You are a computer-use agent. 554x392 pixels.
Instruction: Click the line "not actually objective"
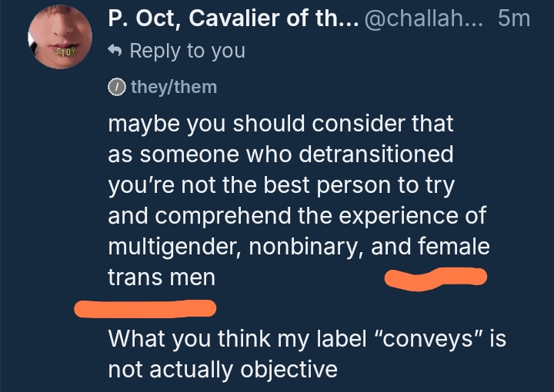coord(222,370)
